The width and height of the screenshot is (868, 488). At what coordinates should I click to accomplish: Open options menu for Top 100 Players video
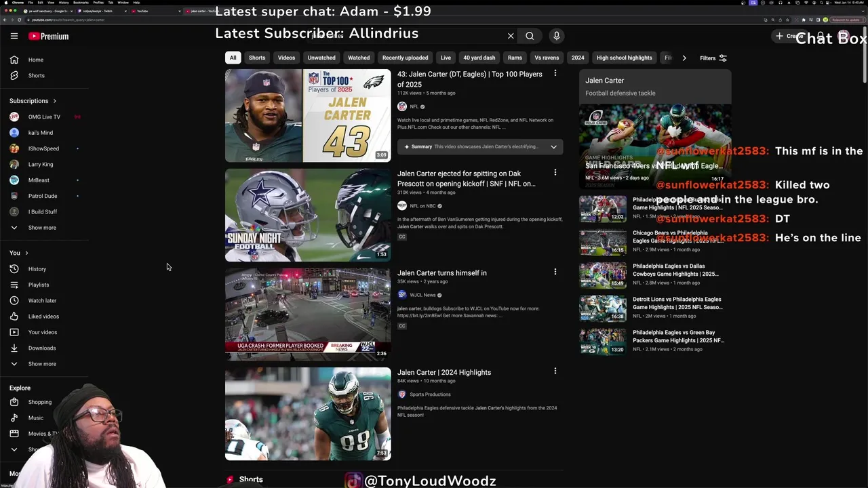tap(555, 73)
